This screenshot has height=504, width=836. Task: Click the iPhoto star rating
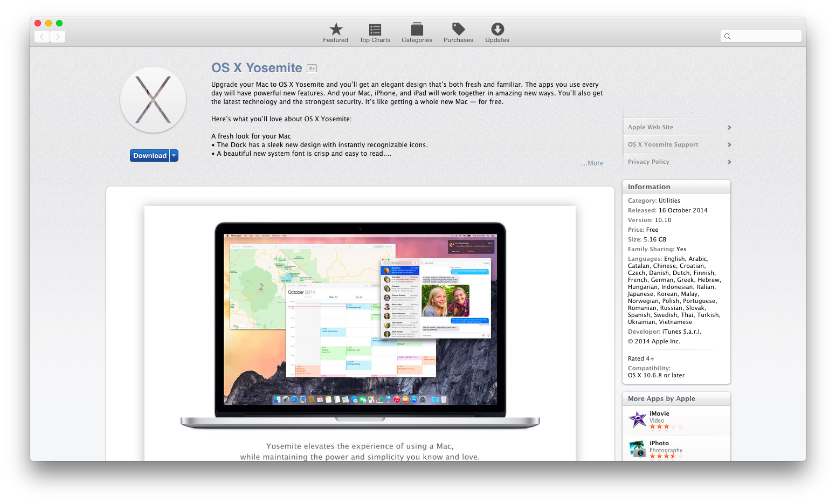[x=666, y=456]
